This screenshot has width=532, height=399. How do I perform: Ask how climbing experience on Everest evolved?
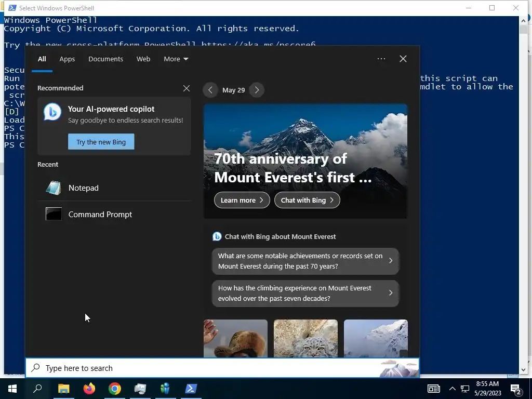point(305,293)
